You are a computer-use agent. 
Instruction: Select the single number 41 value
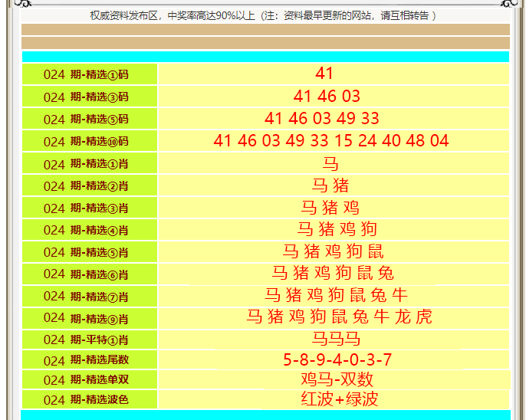tap(324, 74)
